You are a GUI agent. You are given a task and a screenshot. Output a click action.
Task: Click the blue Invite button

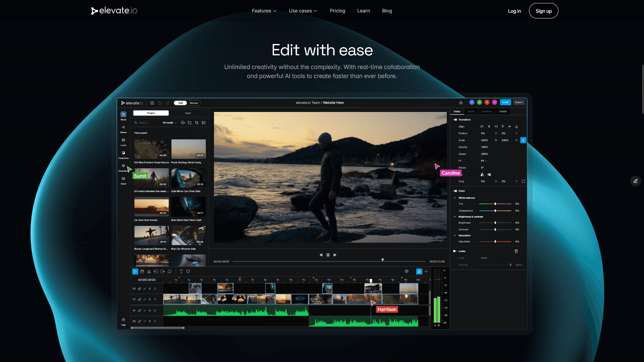[505, 102]
